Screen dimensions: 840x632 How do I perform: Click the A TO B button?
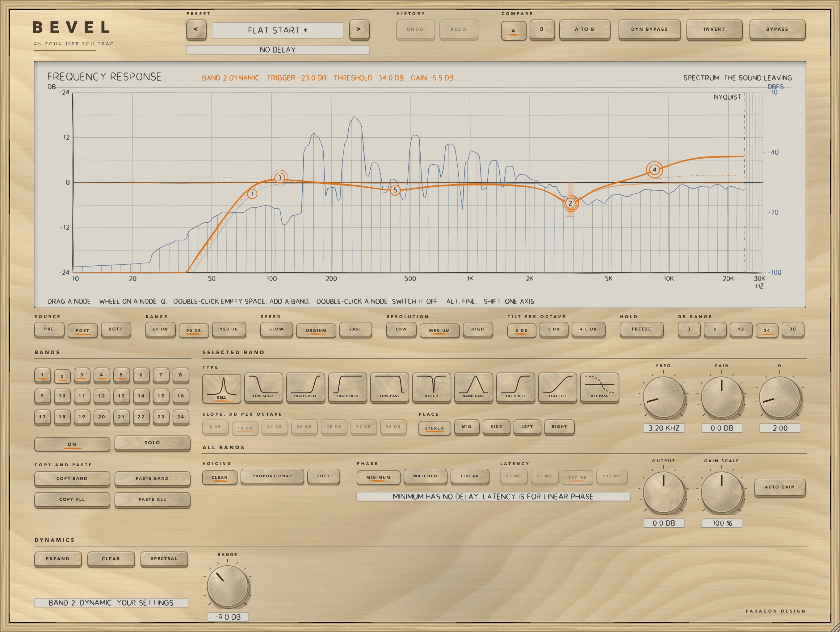pyautogui.click(x=584, y=29)
